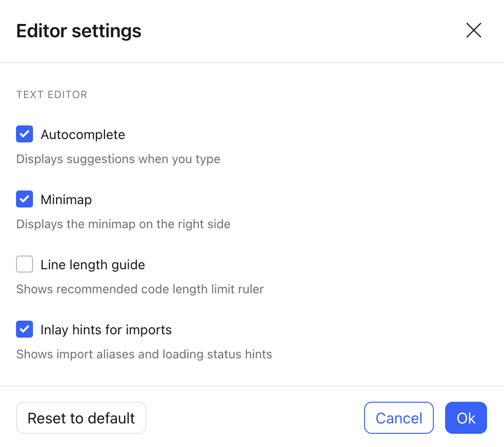Click the Inlay hints for imports label
Screen dimensions: 504x447
tap(106, 330)
